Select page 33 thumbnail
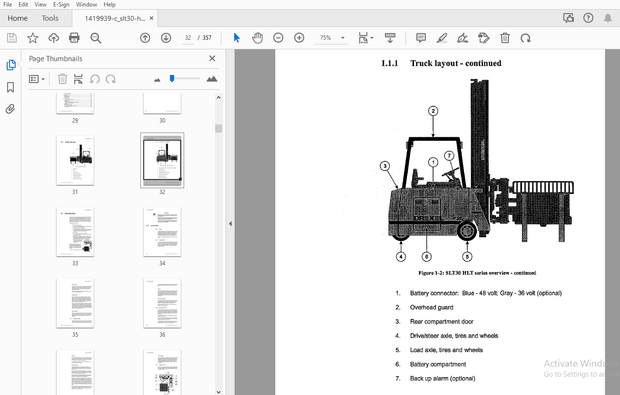 [75, 232]
